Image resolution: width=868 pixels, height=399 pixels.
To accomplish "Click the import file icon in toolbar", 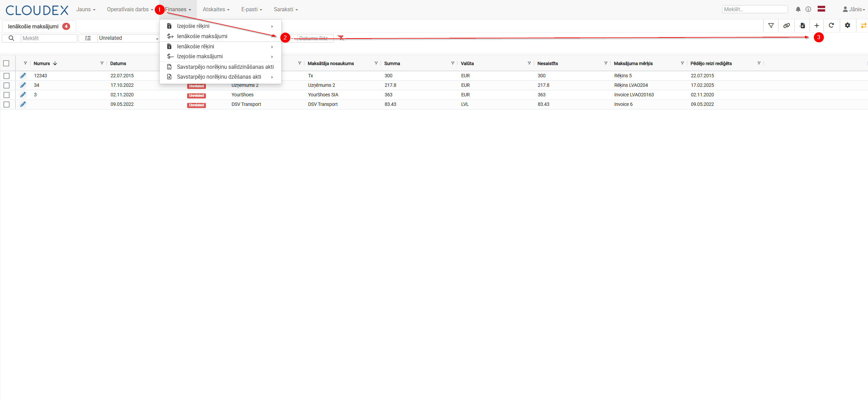I will [x=802, y=26].
